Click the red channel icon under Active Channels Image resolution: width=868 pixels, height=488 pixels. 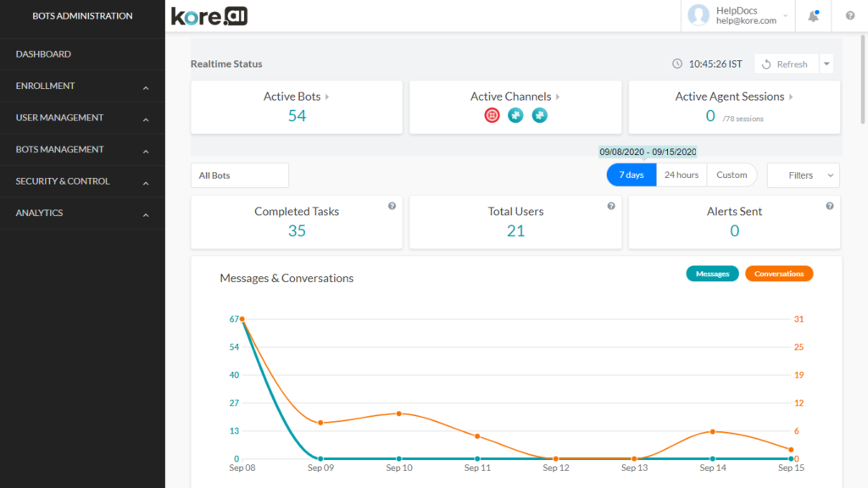coord(492,115)
